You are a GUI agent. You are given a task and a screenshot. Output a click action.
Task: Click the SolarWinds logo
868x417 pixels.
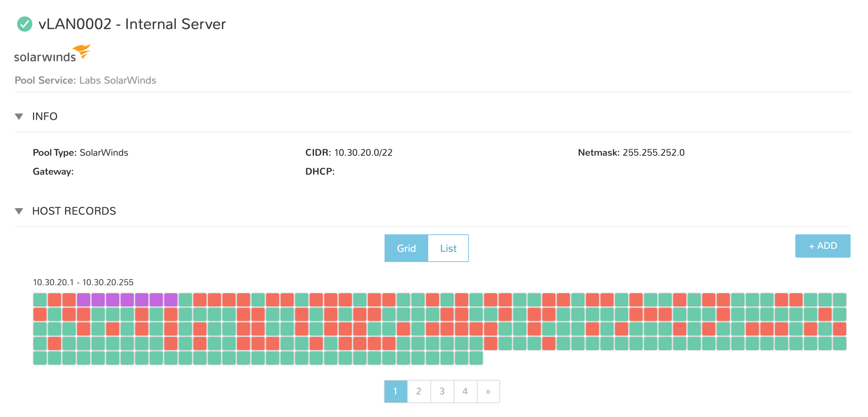(x=52, y=53)
